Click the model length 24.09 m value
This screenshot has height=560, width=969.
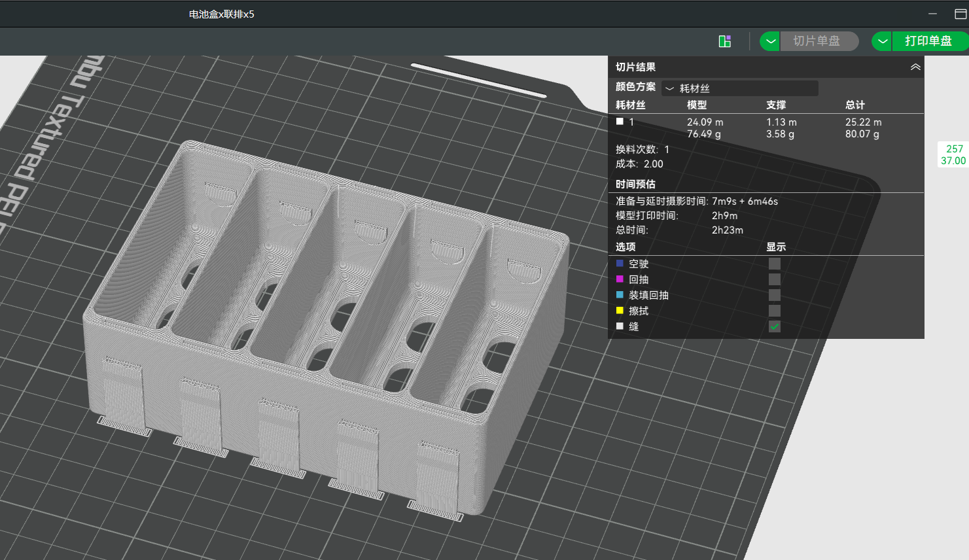pyautogui.click(x=705, y=122)
